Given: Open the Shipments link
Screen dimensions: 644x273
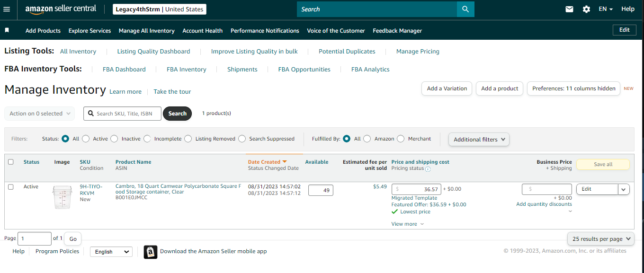Looking at the screenshot, I should point(242,69).
